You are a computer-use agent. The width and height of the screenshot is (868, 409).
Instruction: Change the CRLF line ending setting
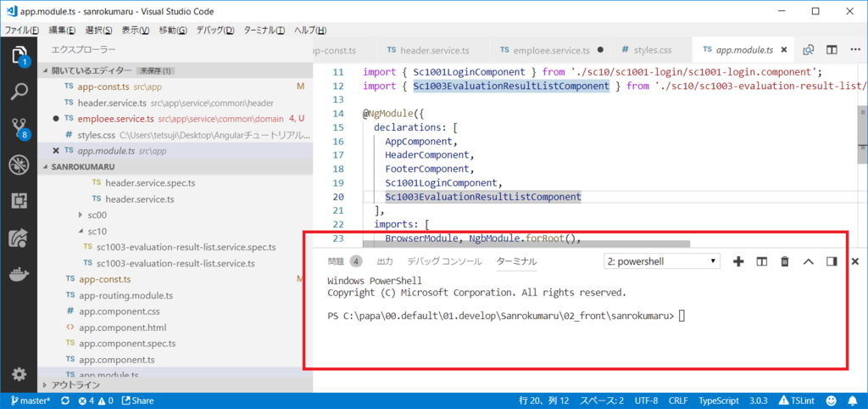coord(678,401)
